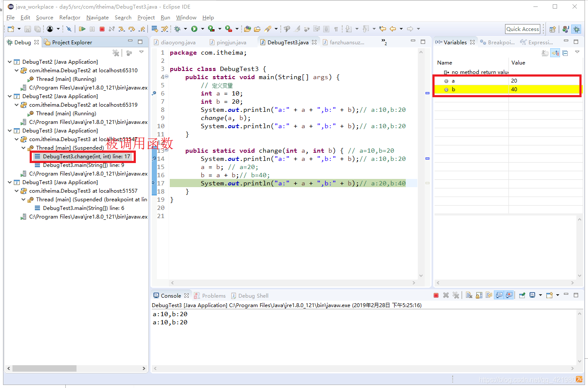588x388 pixels.
Task: Click the Step Return icon
Action: pyautogui.click(x=141, y=29)
